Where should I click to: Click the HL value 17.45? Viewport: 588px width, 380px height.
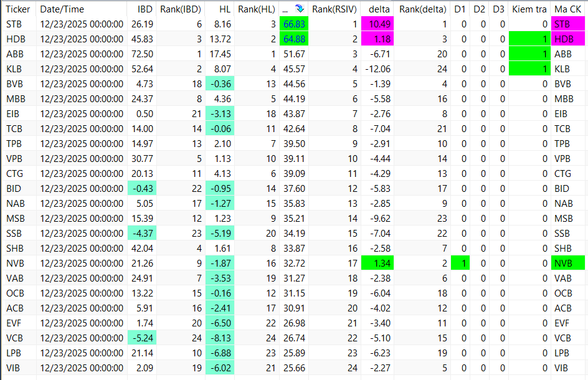coord(220,54)
